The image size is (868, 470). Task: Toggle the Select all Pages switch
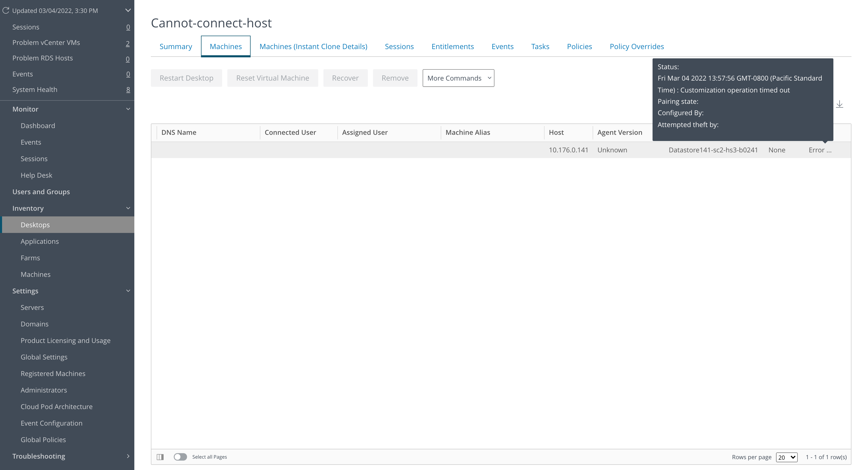(x=180, y=457)
